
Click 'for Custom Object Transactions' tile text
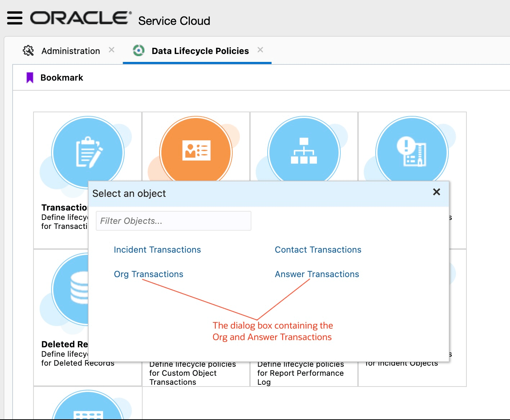coord(183,378)
